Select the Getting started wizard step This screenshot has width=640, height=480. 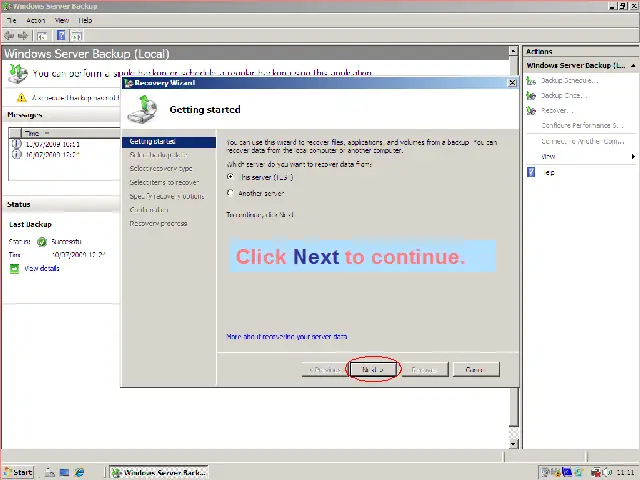click(169, 142)
